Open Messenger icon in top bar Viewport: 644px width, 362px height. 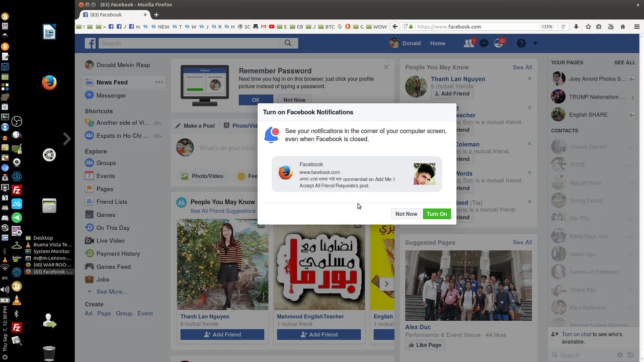484,43
